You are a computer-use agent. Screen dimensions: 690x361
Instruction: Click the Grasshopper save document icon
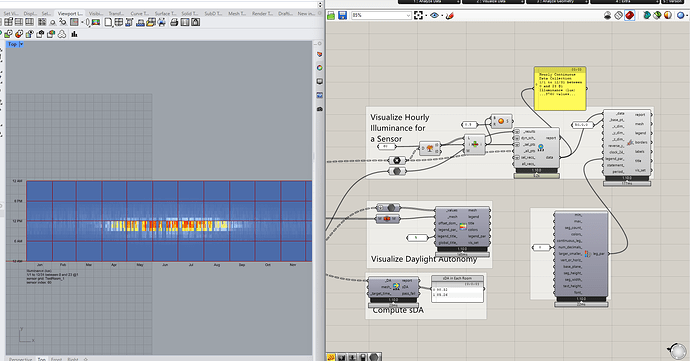coord(342,15)
